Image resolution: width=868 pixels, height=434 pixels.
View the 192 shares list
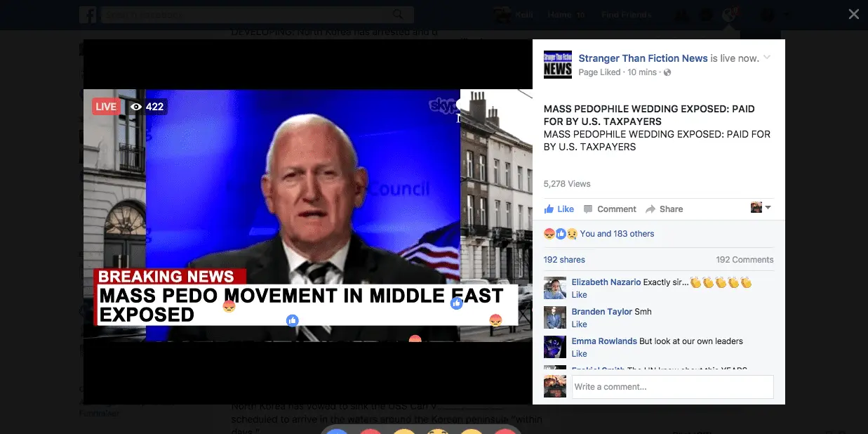tap(564, 260)
